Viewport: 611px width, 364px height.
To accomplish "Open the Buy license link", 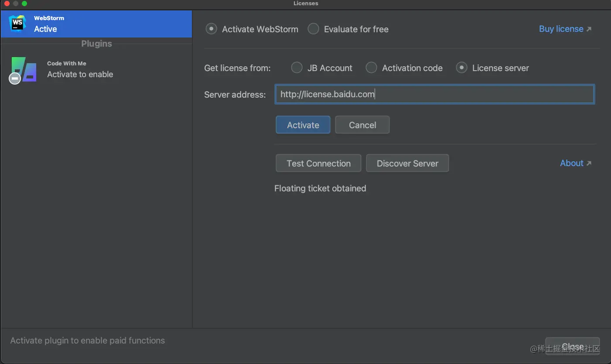I will [565, 29].
